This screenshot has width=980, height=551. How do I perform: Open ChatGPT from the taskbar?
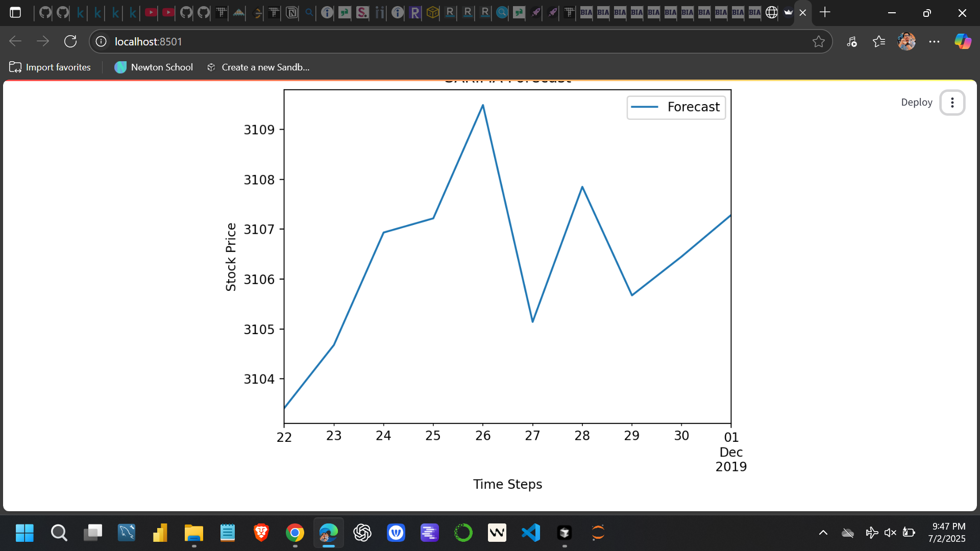point(362,533)
